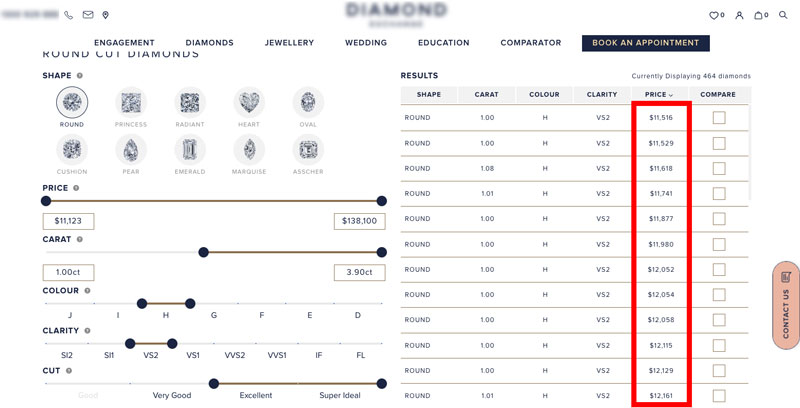Sort results by Price column arrow
Screen dimensions: 800x408
point(670,95)
